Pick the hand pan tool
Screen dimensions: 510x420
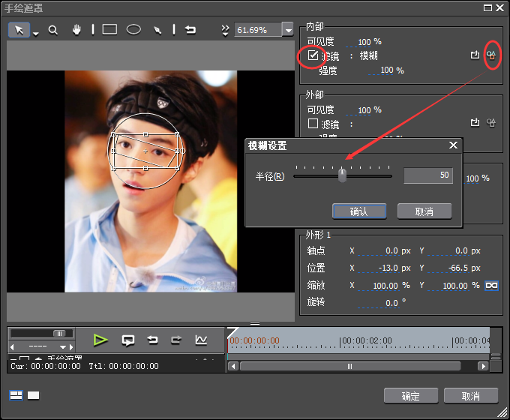(x=76, y=30)
